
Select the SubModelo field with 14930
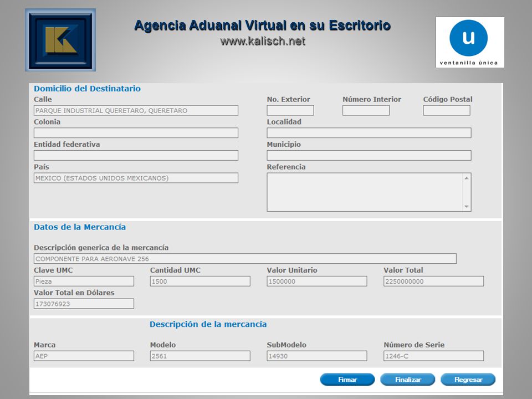point(317,356)
